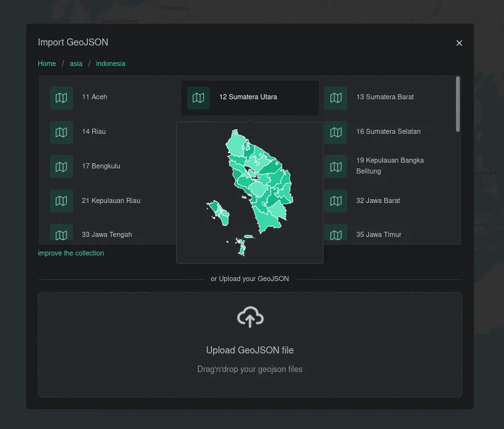Click map icon for Kepulauan Bangka Belitung

(336, 166)
